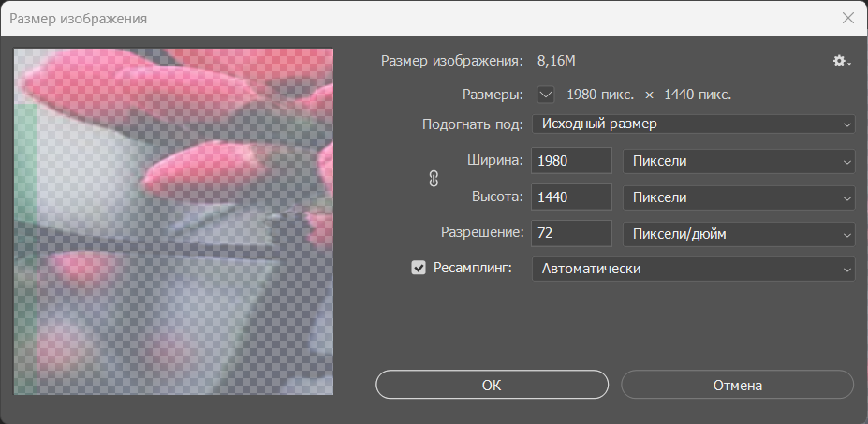Screen dimensions: 868x424
Task: Open the Пиксели/дюйм resolution units dropdown
Action: point(739,234)
